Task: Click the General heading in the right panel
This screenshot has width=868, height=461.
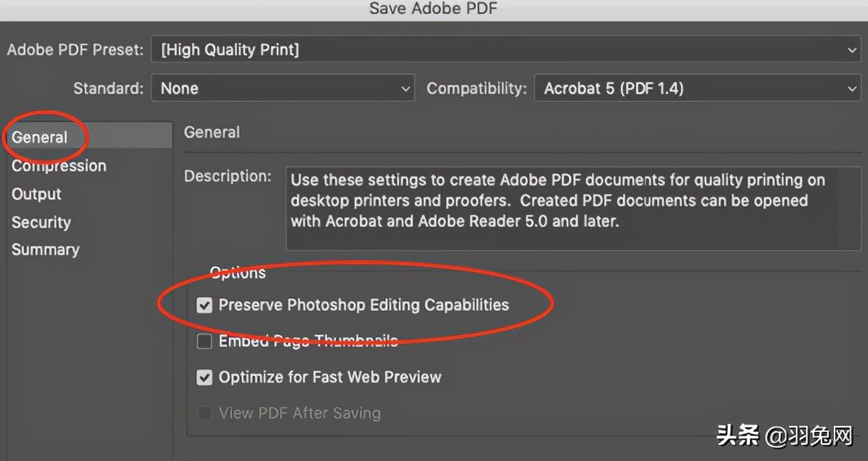Action: [212, 132]
